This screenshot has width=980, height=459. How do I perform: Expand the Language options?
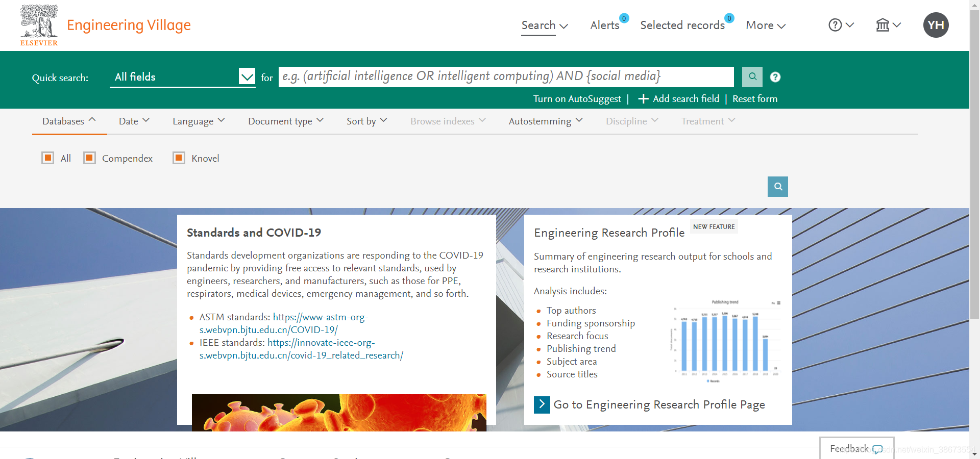coord(199,121)
